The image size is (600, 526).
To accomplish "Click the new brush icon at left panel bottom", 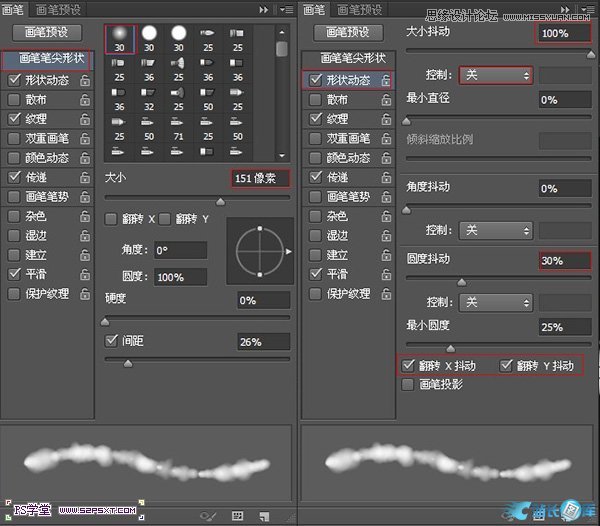I will coord(265,515).
